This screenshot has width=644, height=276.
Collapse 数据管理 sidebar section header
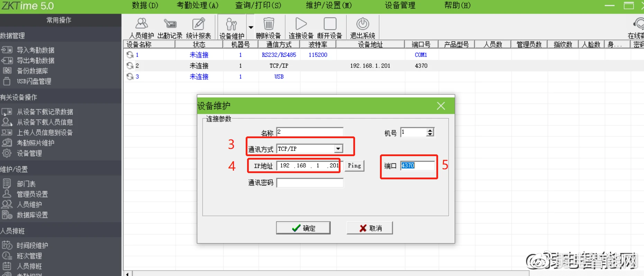pos(61,35)
